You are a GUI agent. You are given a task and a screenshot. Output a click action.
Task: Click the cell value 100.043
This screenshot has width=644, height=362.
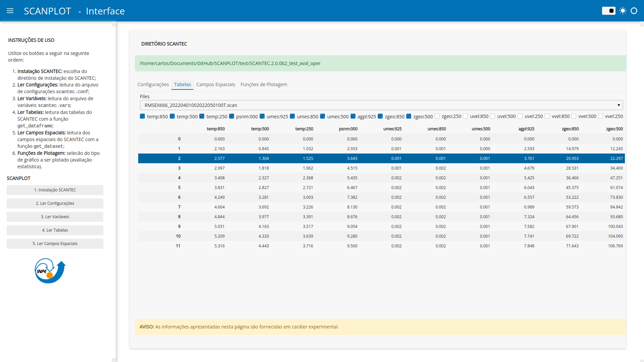[x=615, y=227]
